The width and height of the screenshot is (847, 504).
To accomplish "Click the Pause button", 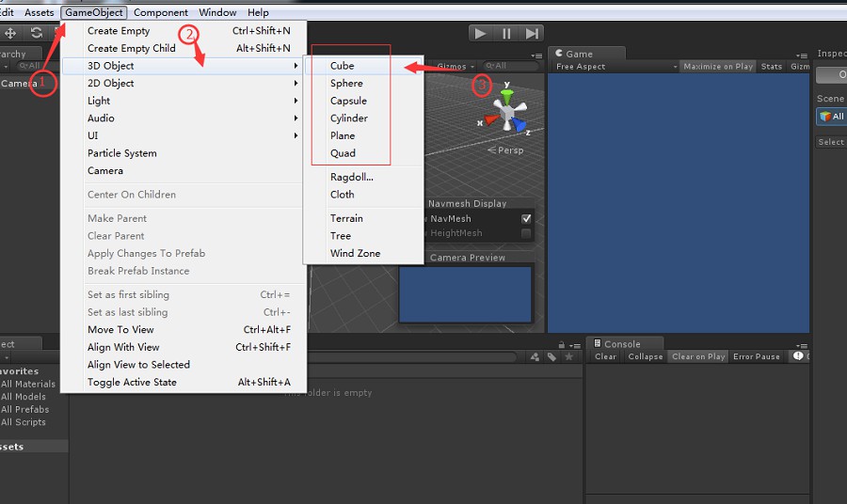I will point(506,34).
